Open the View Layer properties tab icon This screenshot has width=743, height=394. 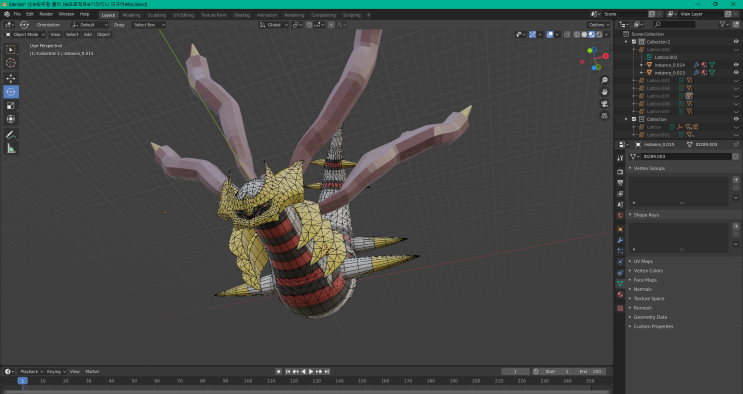620,194
